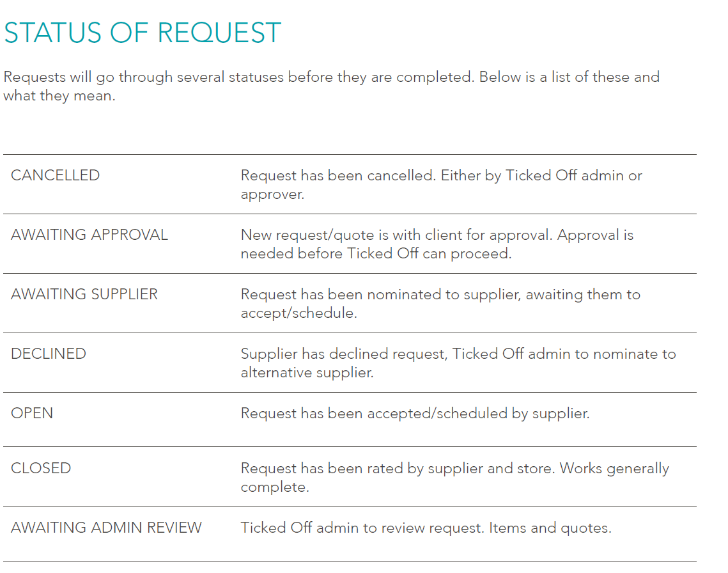Click the description text for CANCELLED status
This screenshot has height=573, width=728.
click(x=441, y=184)
